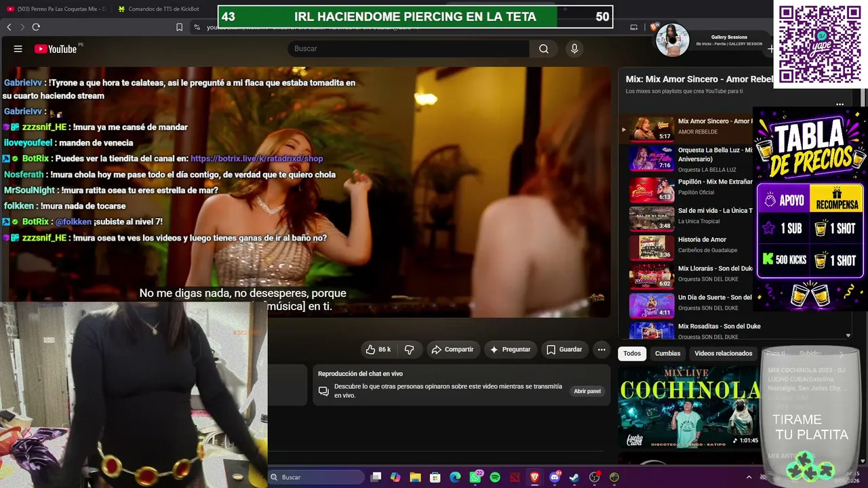Click the Windows taskbar search box
868x488 pixels.
[x=316, y=477]
